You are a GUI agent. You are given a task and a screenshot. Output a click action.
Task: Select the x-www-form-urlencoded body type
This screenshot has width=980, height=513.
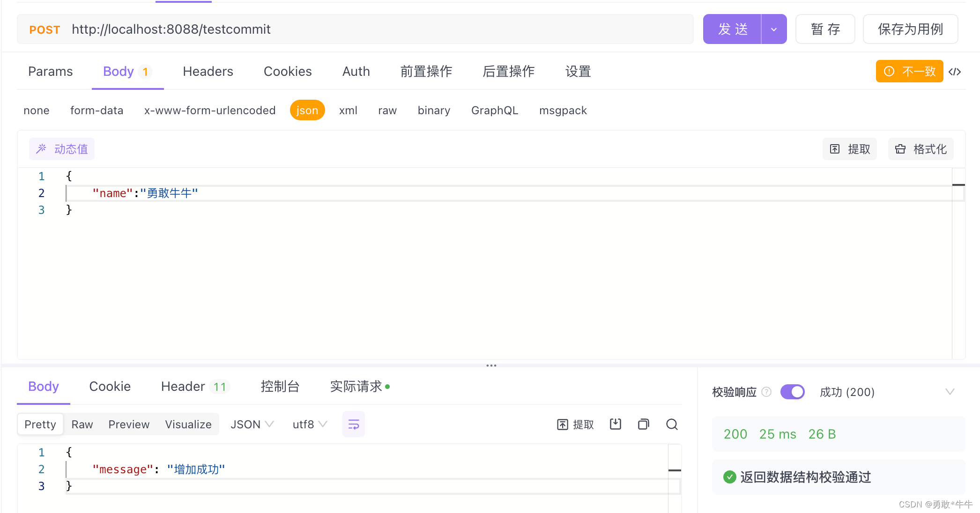(210, 110)
